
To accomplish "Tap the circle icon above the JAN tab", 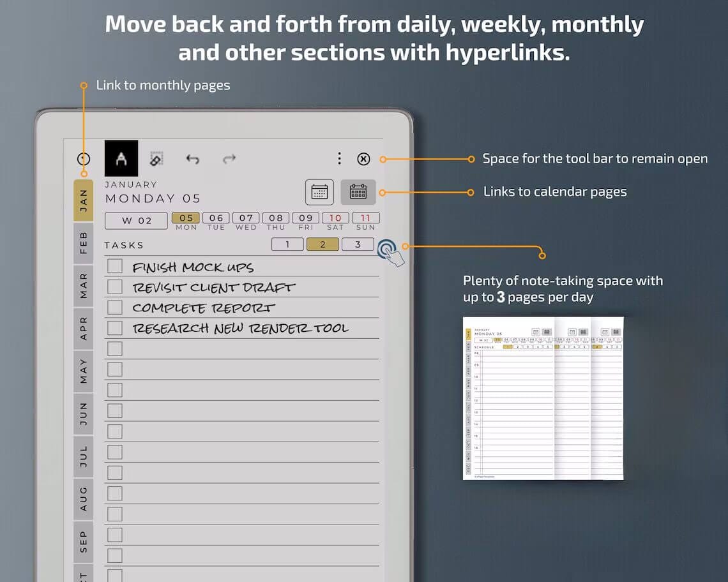I will tap(84, 160).
